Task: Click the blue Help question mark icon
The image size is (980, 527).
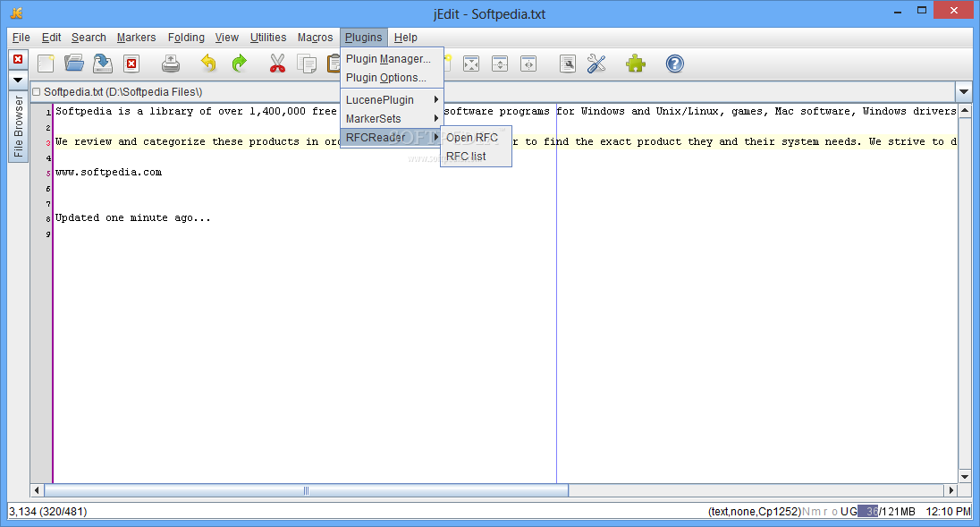Action: pos(675,64)
